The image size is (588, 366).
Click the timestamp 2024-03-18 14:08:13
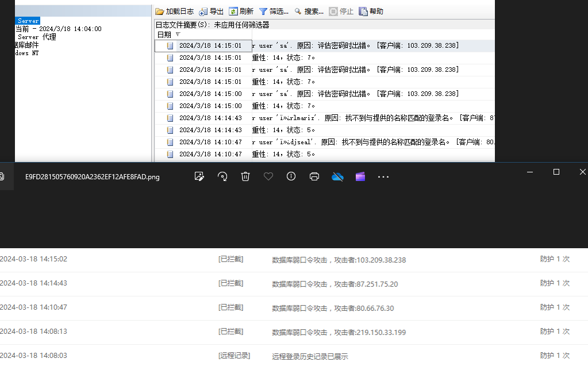(34, 331)
